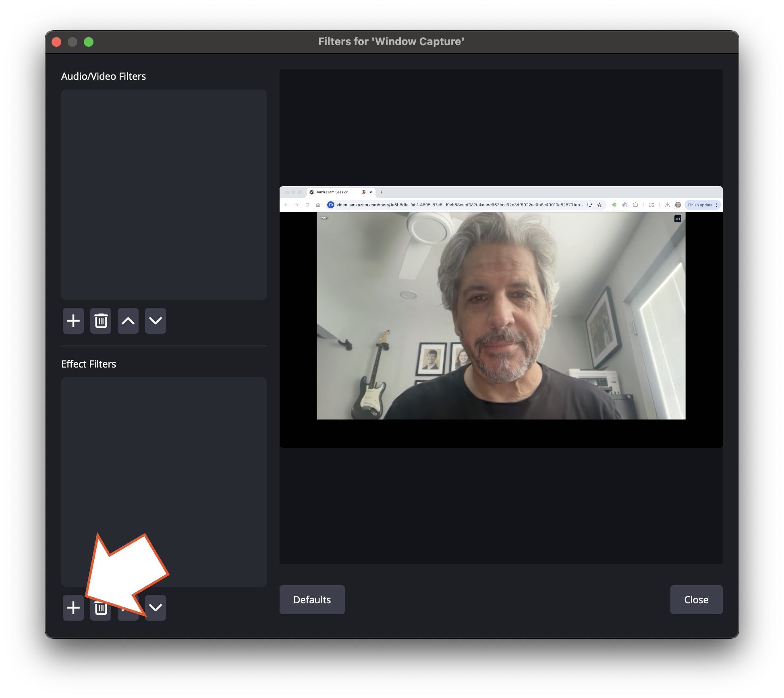Move Audio/Video filter down in list
The height and width of the screenshot is (698, 784).
[156, 321]
